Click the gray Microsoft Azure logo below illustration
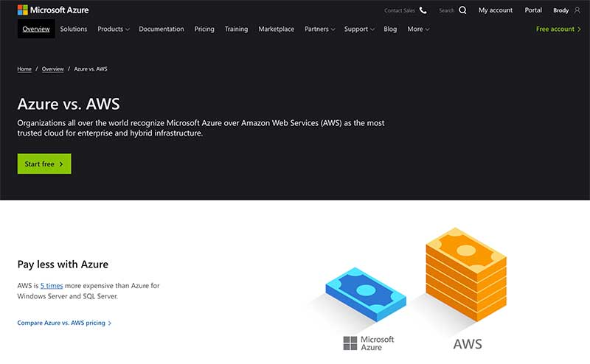Image resolution: width=590 pixels, height=364 pixels. [368, 343]
